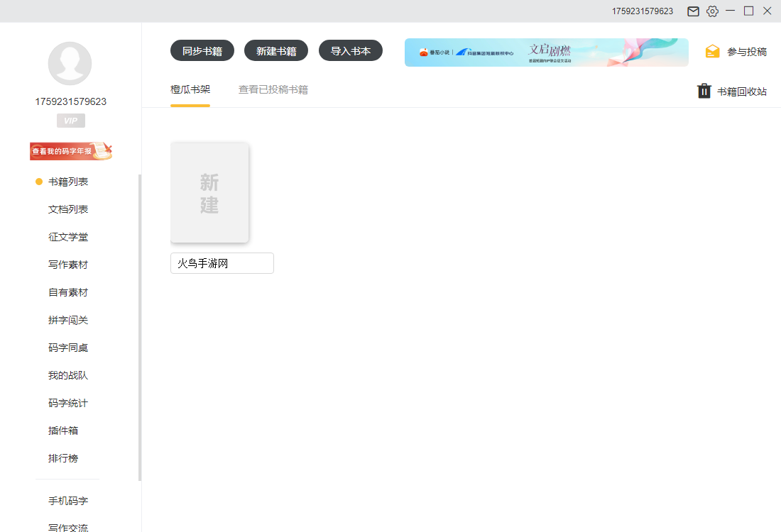781x532 pixels.
Task: Click 新建书籍 button
Action: click(276, 51)
